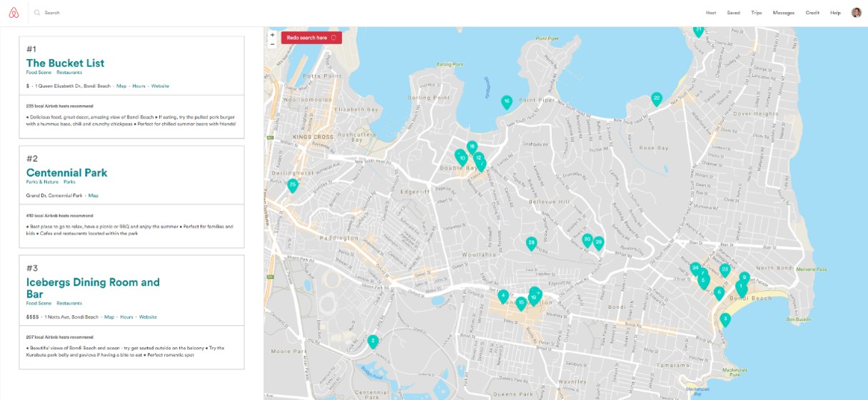Click the Airbnb logo icon
Screen dimensions: 868x400
click(14, 12)
